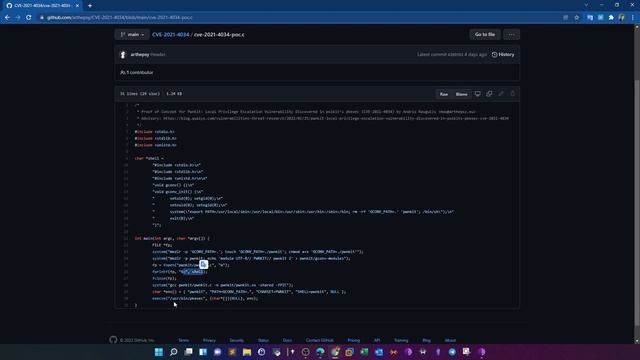The height and width of the screenshot is (360, 640).
Task: Open Excel from the taskbar
Action: tap(364, 352)
